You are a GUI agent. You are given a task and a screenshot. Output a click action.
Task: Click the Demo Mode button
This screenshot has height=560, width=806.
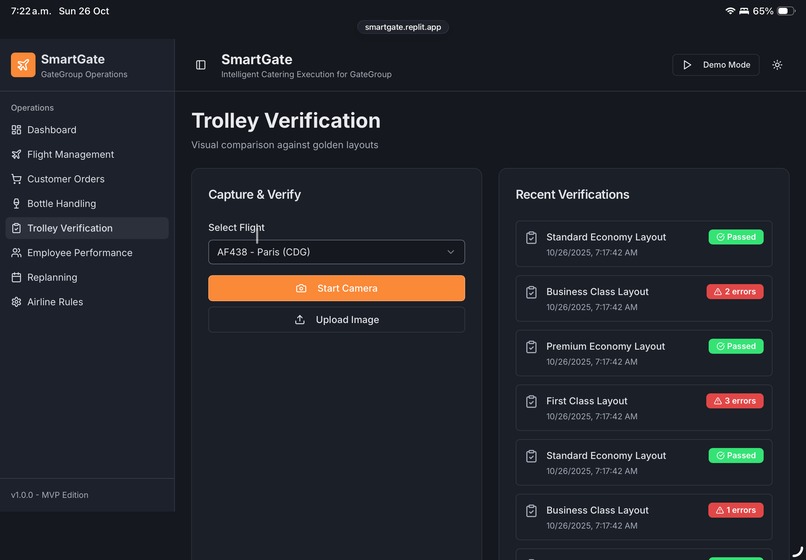716,65
